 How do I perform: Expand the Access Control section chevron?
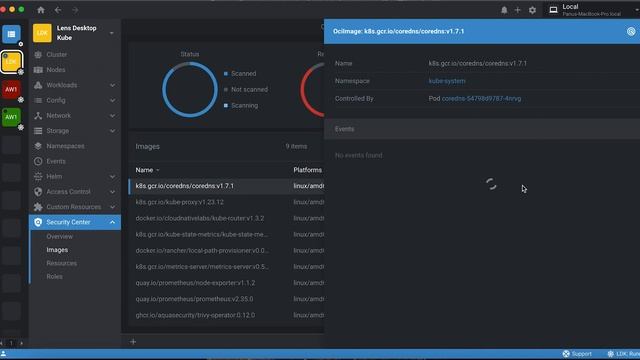click(x=112, y=192)
